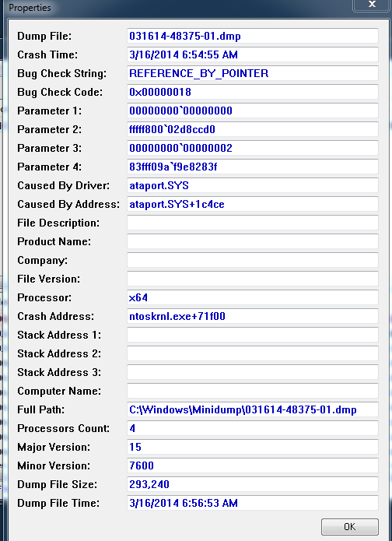Click the empty File Description field
The width and height of the screenshot is (392, 541).
pyautogui.click(x=252, y=223)
